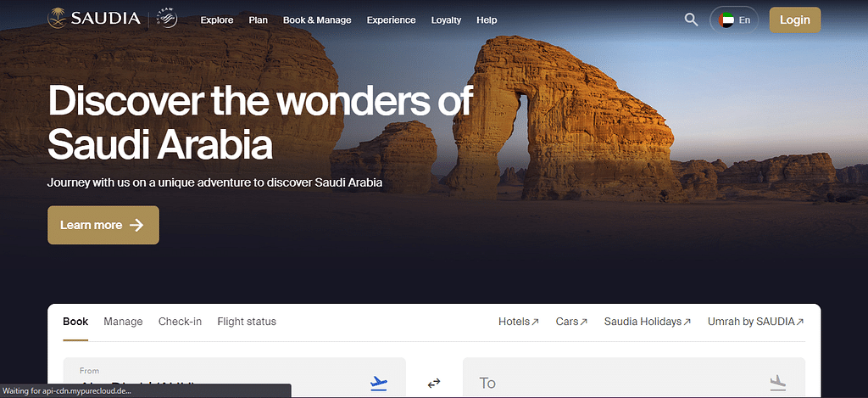Click the Saudia logo in the header

[x=93, y=19]
